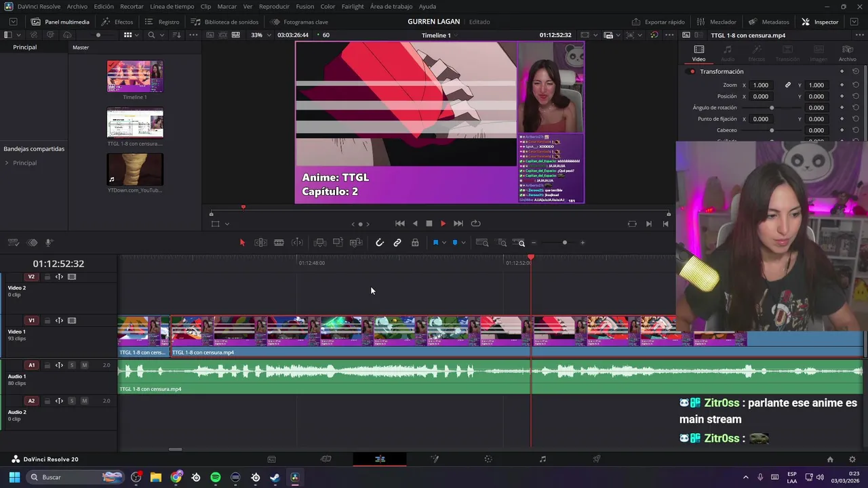Solo the Audio 2 track
The width and height of the screenshot is (868, 488).
point(71,401)
